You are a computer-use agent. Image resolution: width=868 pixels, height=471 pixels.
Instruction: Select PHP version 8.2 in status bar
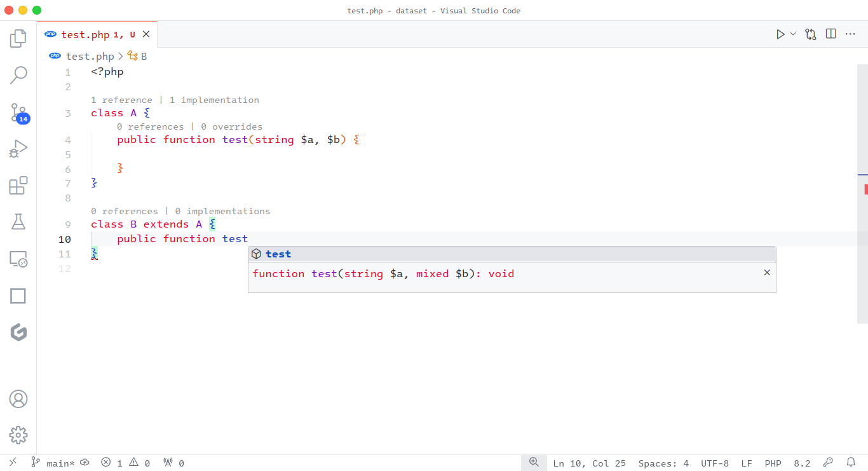click(x=803, y=463)
